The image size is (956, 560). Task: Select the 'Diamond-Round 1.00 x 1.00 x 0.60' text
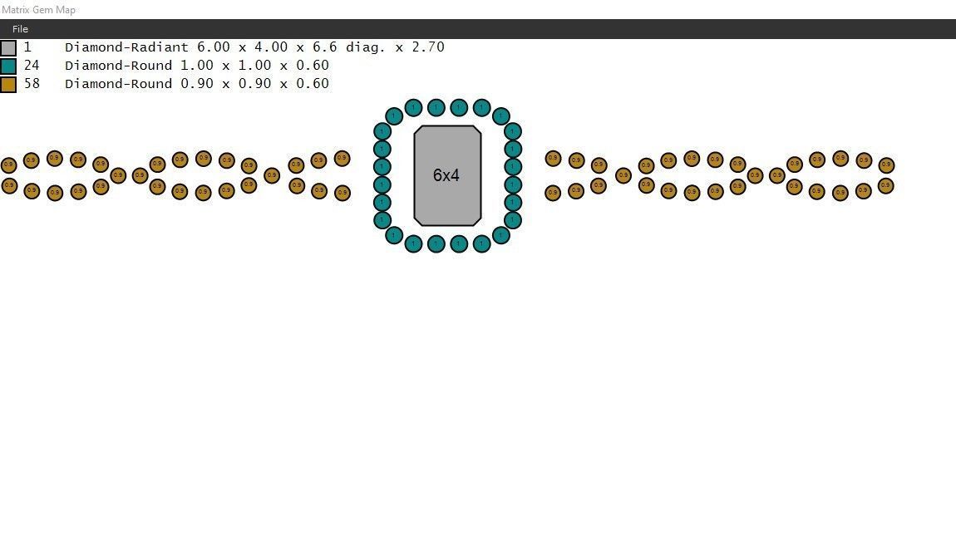[197, 65]
